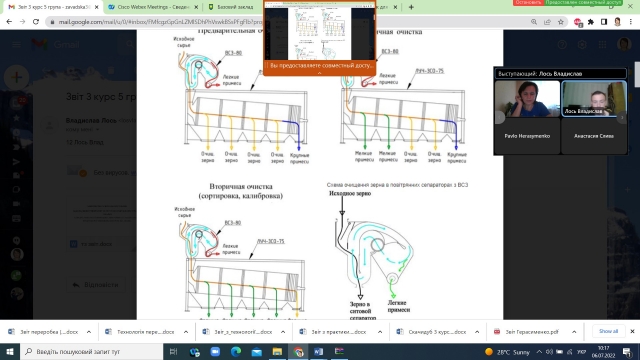Viewport: 640px width, 360px height.
Task: Expand options for Звіт_з_технологі download
Action: point(283,332)
